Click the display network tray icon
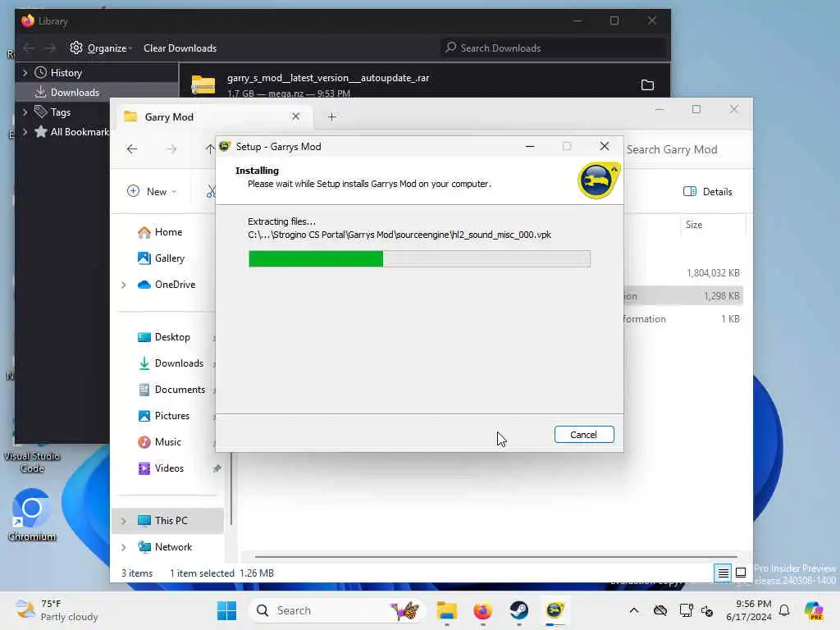Screen dimensions: 840x630 click(x=686, y=610)
